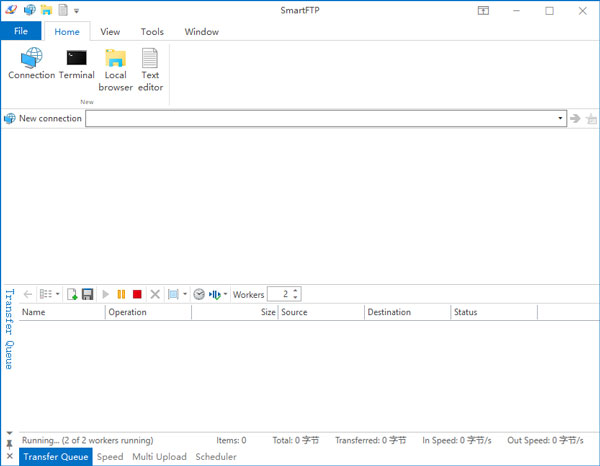Stop the transfer queue with red square

coord(137,294)
